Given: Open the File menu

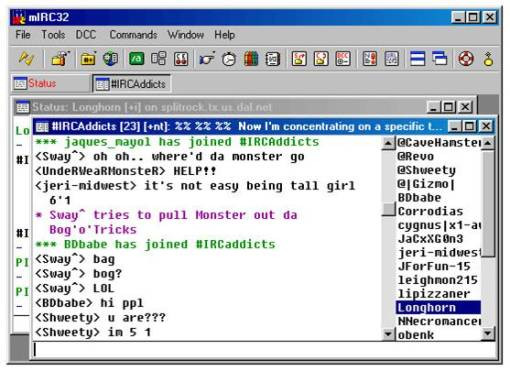Looking at the screenshot, I should [x=23, y=35].
